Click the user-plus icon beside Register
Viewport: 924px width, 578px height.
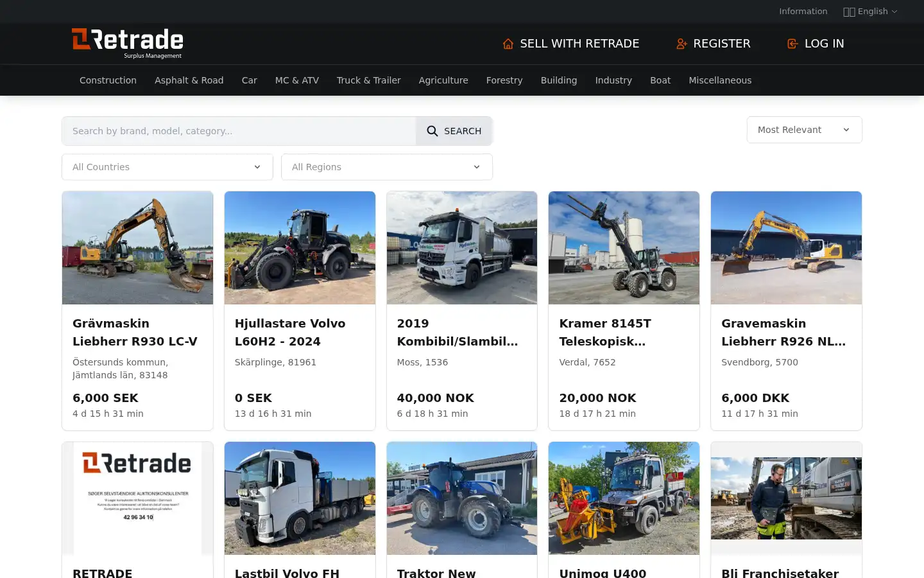[681, 44]
